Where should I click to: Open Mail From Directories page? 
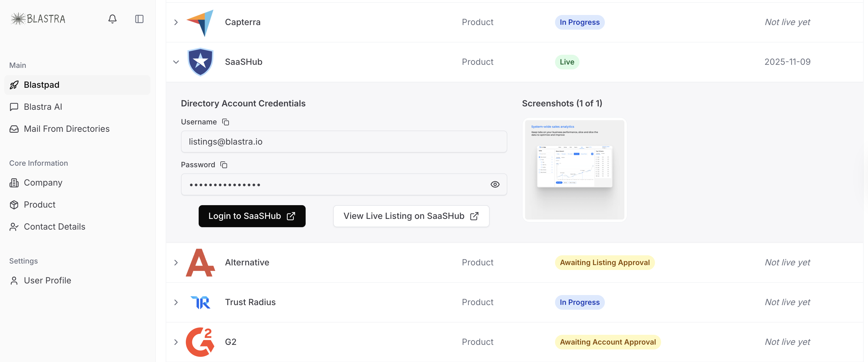point(66,129)
